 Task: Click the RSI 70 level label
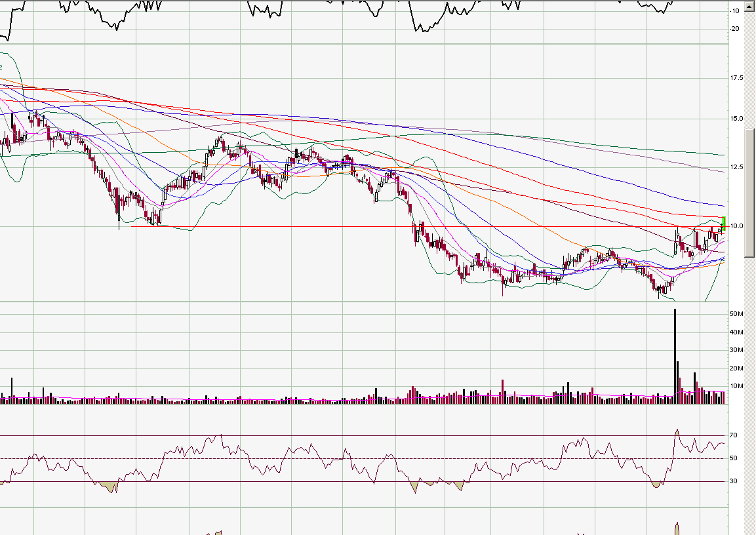[734, 435]
